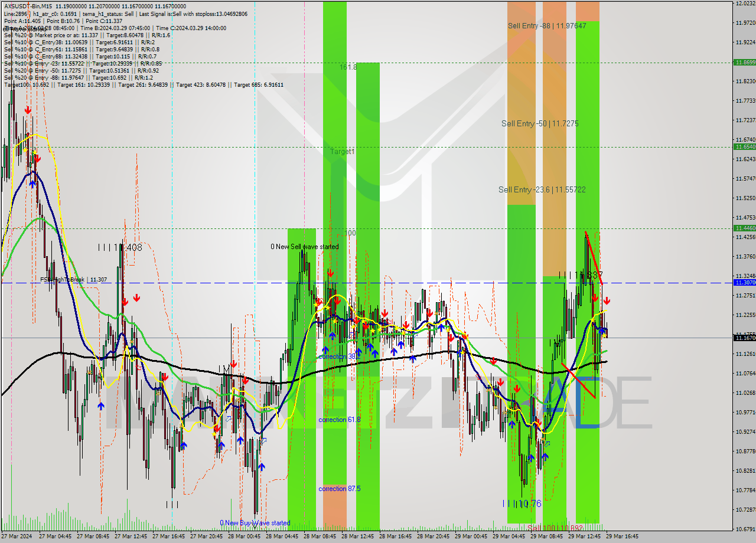This screenshot has width=756, height=543.
Task: Select the Sell %20 @ Market price line
Action: click(x=87, y=35)
